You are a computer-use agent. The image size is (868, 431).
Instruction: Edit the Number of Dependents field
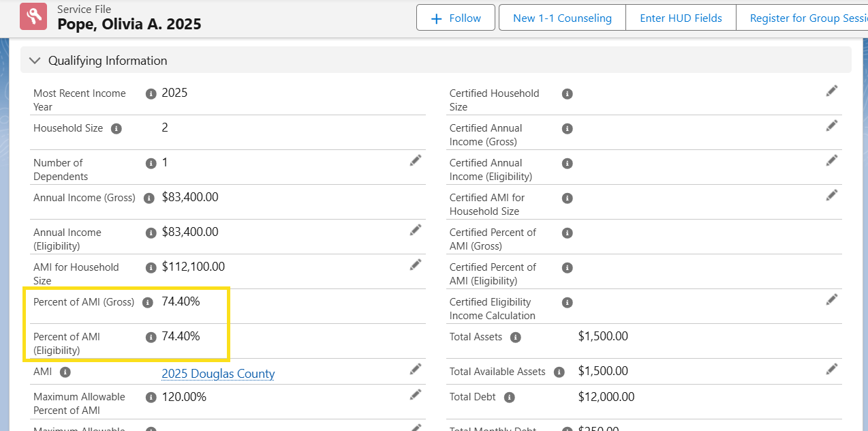416,160
